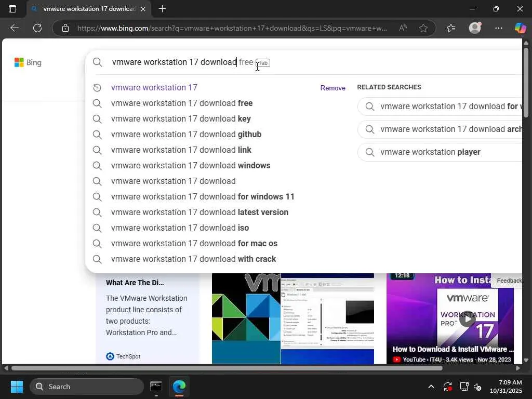Choose suggestion ending with github

point(186,135)
